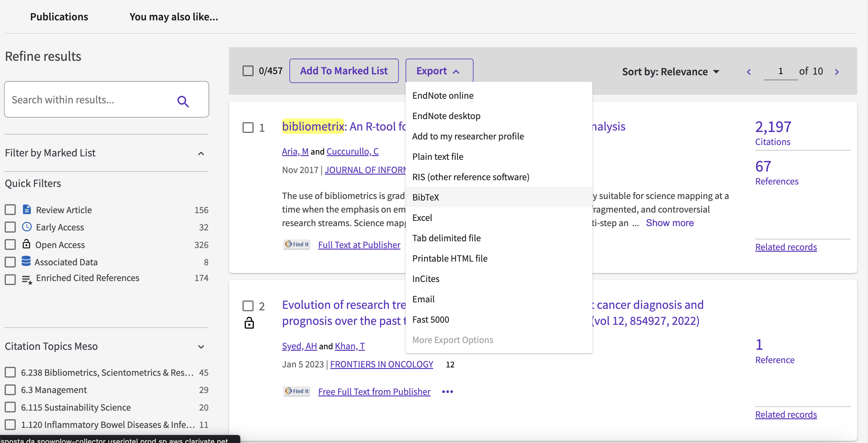Click the Review Article document icon
The image size is (868, 443).
click(27, 209)
